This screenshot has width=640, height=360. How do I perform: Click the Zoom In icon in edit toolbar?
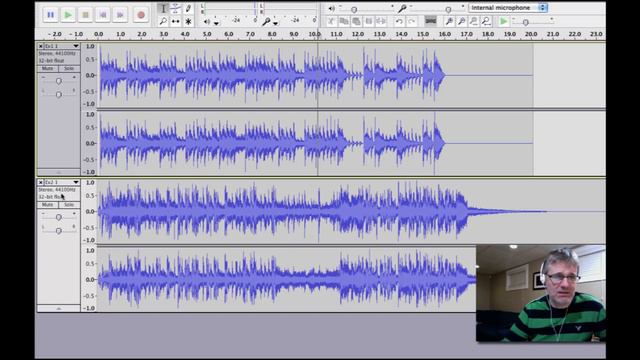(449, 21)
